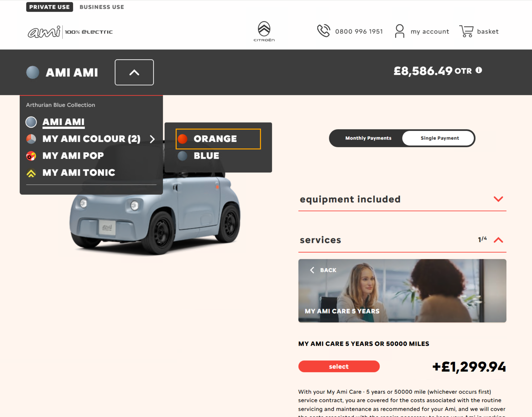
Task: Choose the MY AMI POP version
Action: tap(73, 156)
